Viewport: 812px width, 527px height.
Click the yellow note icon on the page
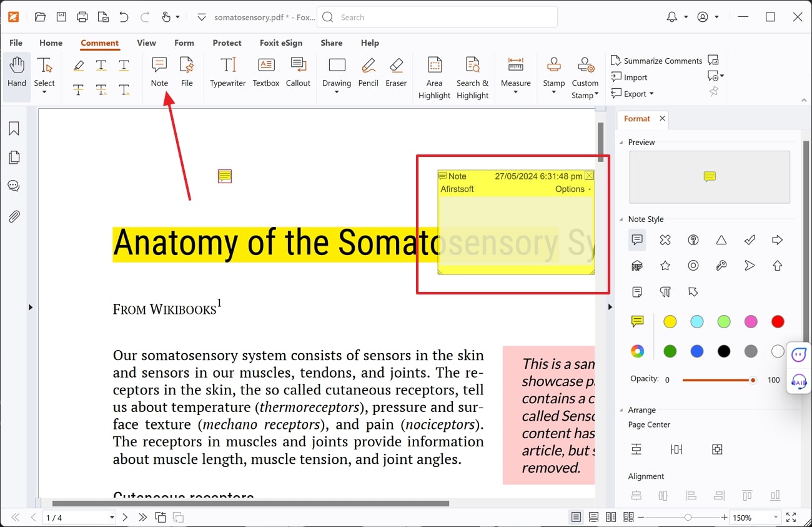(225, 176)
